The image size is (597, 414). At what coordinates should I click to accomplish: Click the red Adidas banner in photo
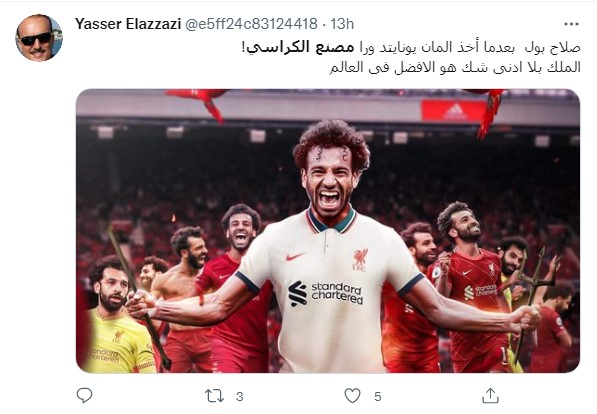[452, 111]
